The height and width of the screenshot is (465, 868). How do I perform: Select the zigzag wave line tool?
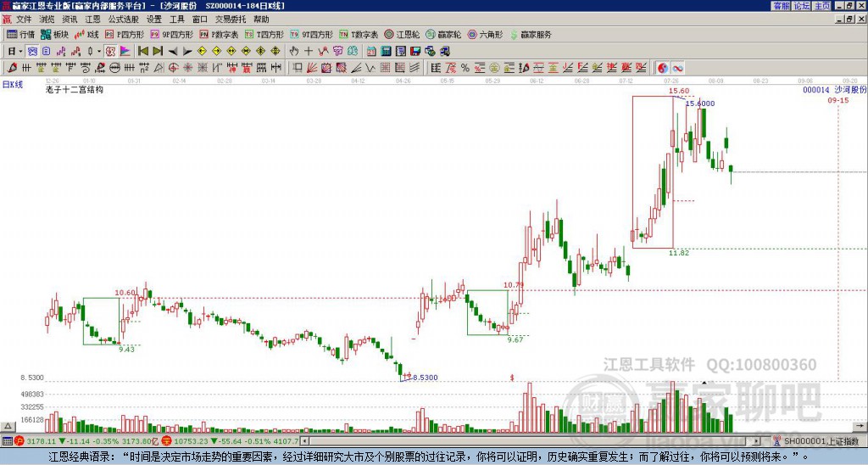pos(370,68)
